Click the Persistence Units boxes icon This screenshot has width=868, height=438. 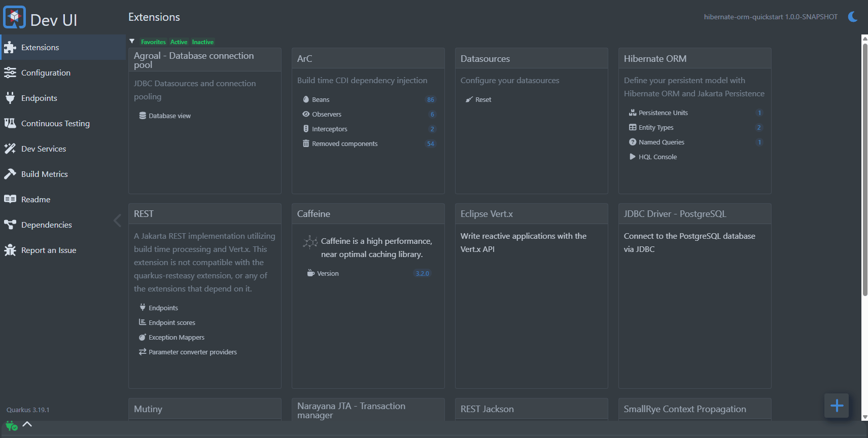633,113
